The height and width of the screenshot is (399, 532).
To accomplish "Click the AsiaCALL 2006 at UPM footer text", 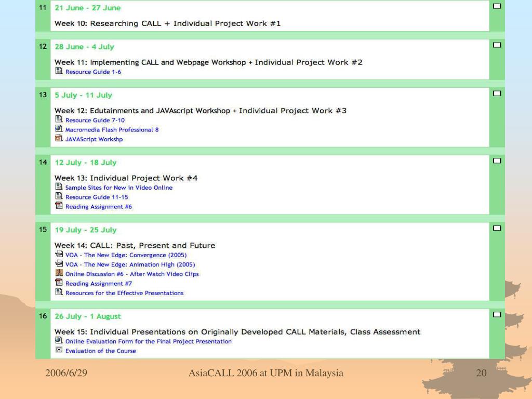I will pos(266,373).
